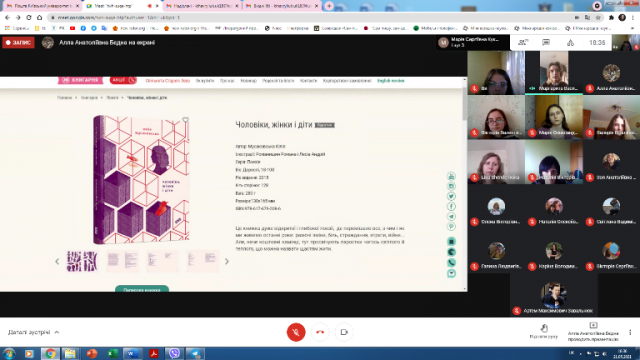Expand the meeting details chevron
The height and width of the screenshot is (360, 640).
[x=57, y=332]
